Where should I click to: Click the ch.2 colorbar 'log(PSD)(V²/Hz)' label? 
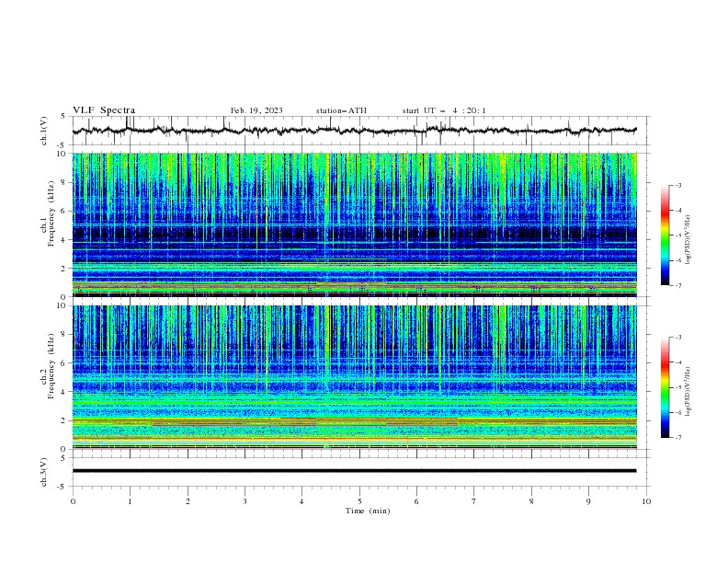(x=688, y=391)
